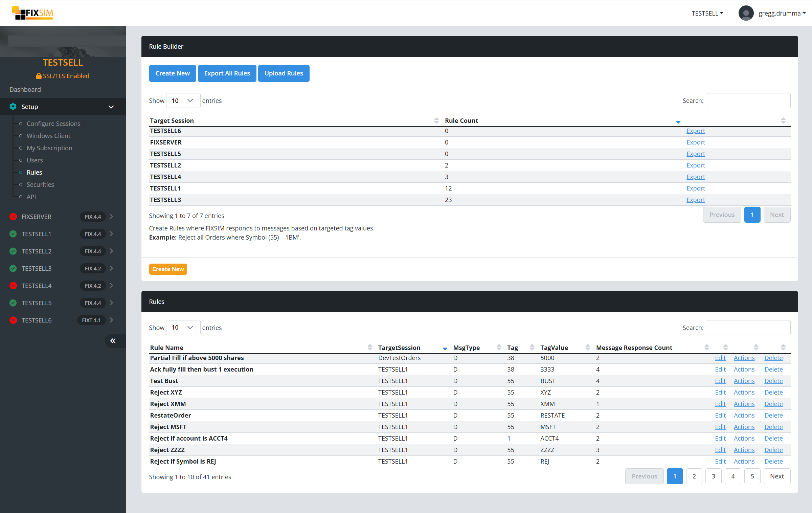Click the red status icon beside TESTSELL6
The width and height of the screenshot is (812, 513).
pos(13,320)
